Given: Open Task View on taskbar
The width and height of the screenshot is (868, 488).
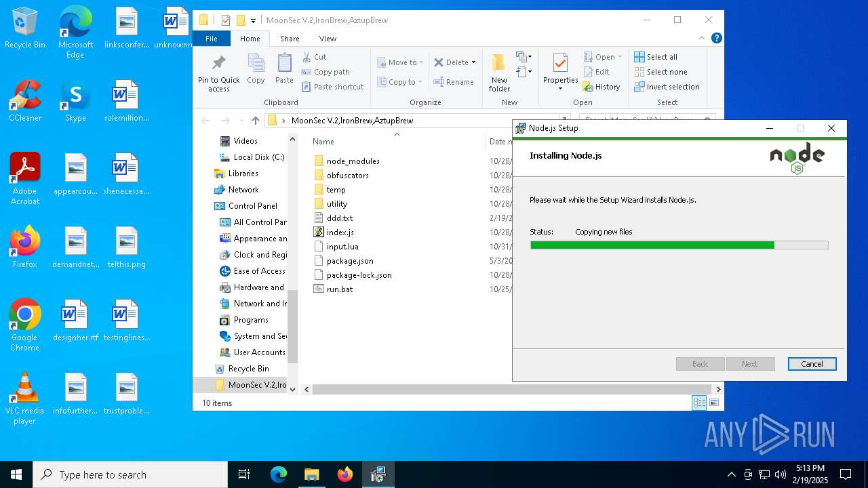Looking at the screenshot, I should (x=244, y=474).
